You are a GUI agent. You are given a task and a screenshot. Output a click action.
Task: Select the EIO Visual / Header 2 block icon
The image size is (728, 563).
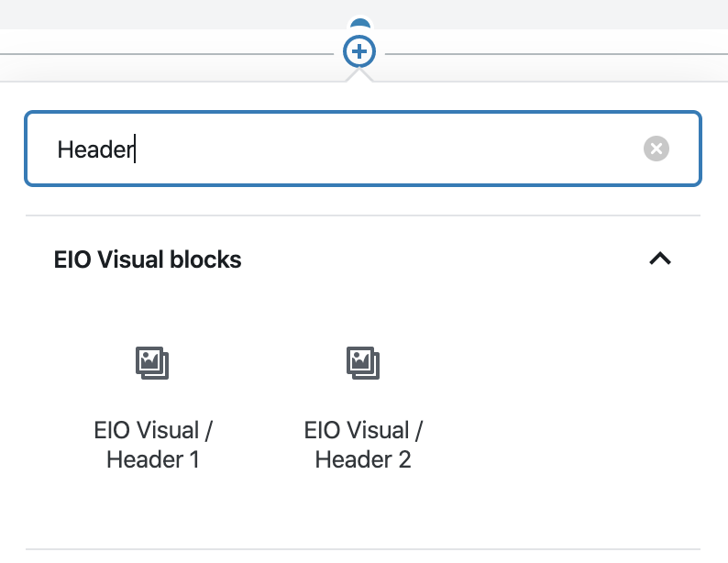pyautogui.click(x=363, y=363)
